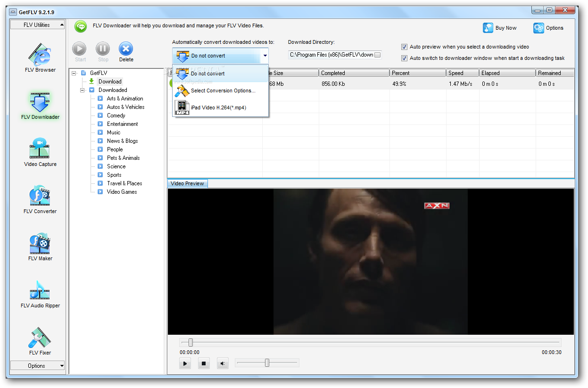Screen dimensions: 588x388
Task: Click Buy Now
Action: click(500, 28)
